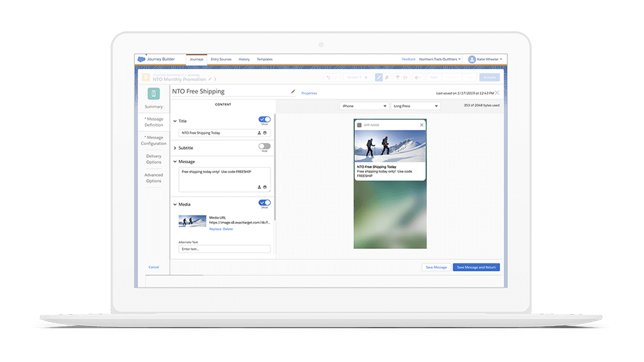This screenshot has height=362, width=644.
Task: Click the exit criteria icon in the toolbar
Action: tap(405, 78)
